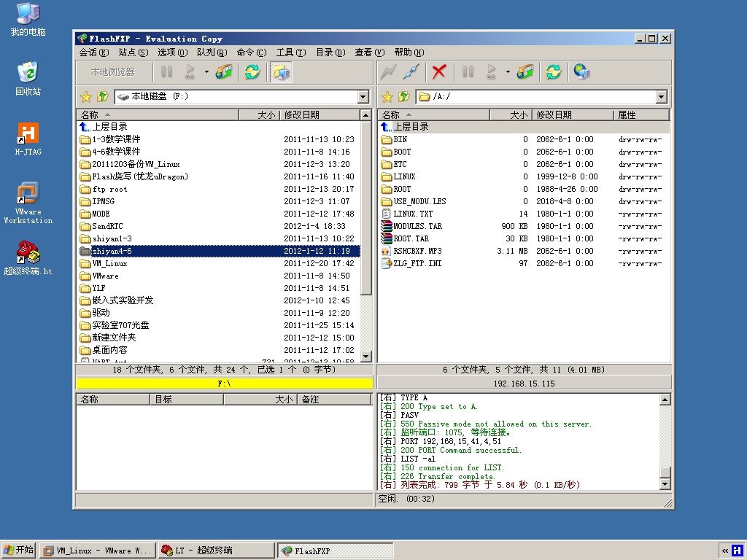Select RSHCBXF.MP3 in remote pane

[524, 251]
